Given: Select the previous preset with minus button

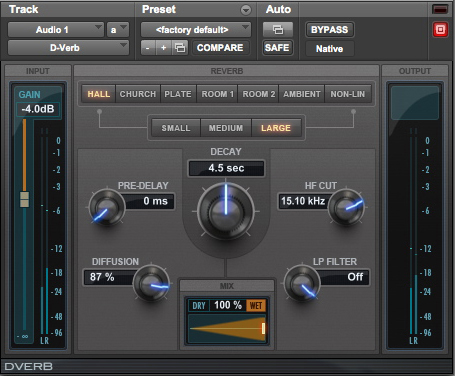Looking at the screenshot, I should (148, 48).
